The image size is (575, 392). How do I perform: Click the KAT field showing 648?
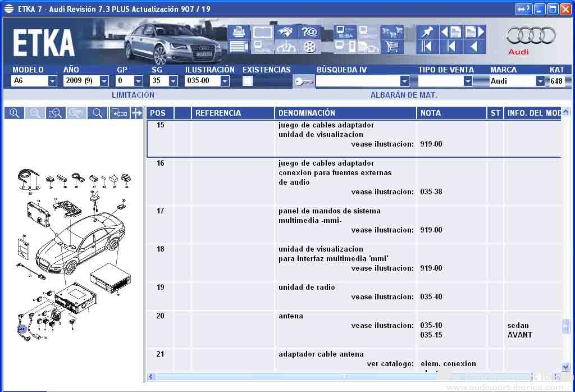[x=556, y=81]
